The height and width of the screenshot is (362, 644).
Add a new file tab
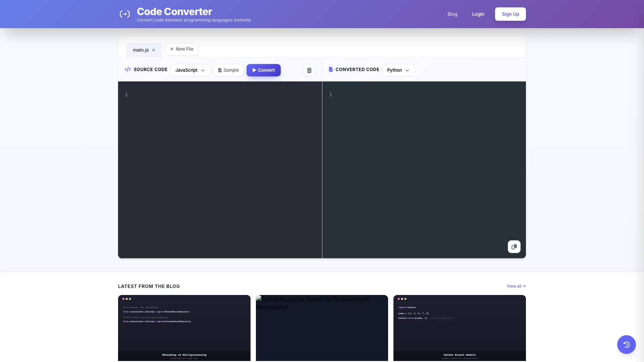coord(181,49)
